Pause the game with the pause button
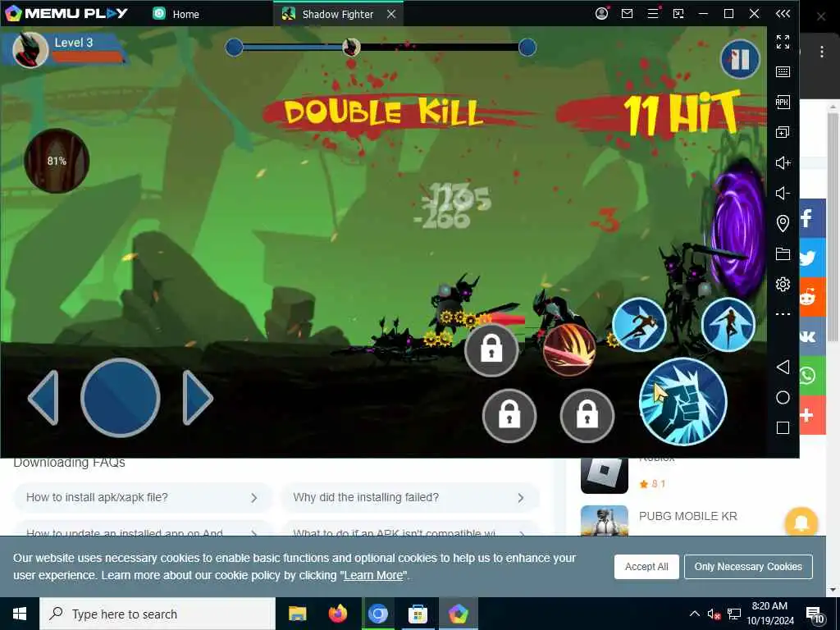The height and width of the screenshot is (630, 840). (740, 59)
